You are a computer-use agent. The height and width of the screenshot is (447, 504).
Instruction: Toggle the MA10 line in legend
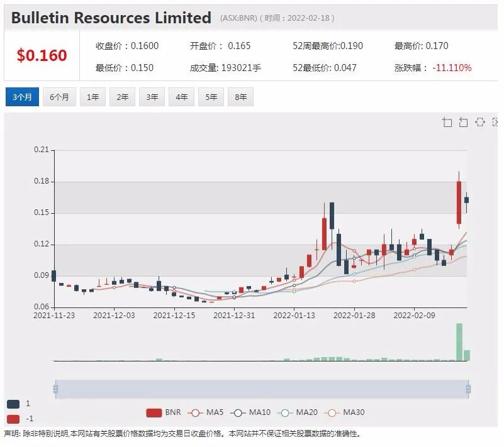tap(250, 412)
